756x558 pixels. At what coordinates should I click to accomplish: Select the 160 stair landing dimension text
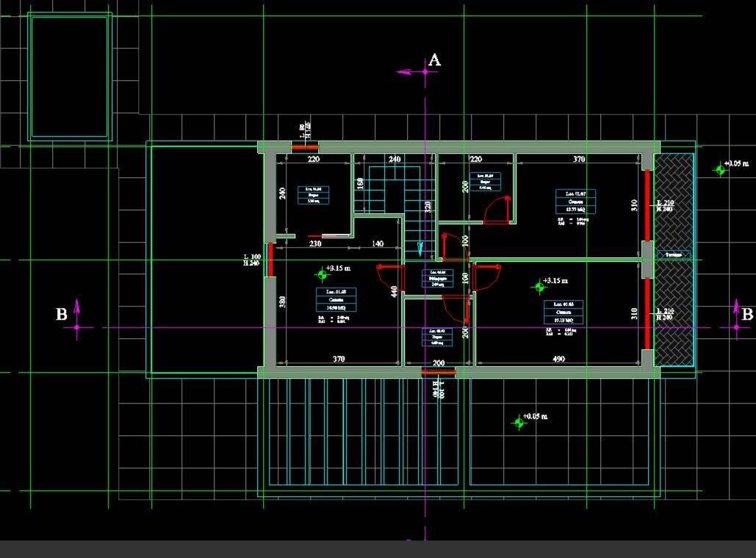pyautogui.click(x=360, y=184)
